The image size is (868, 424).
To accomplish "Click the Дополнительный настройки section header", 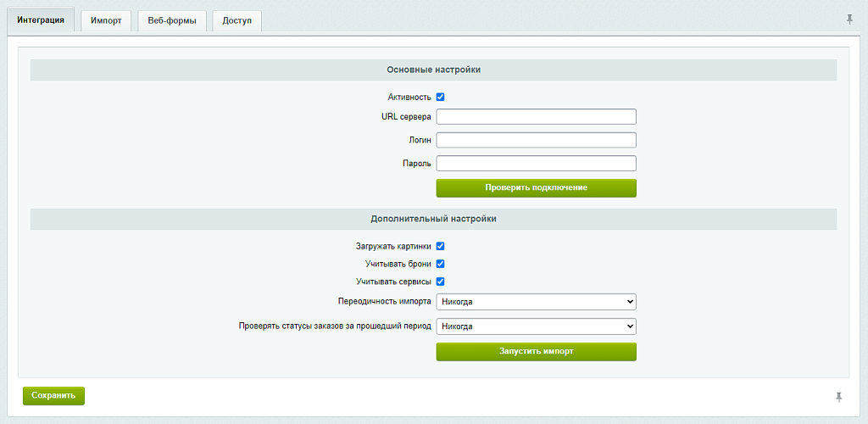I will click(433, 219).
